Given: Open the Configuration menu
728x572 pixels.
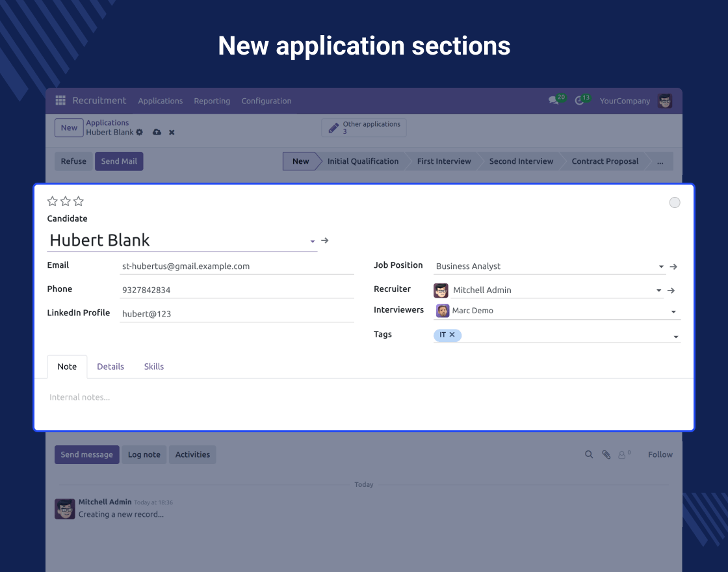Looking at the screenshot, I should point(266,101).
